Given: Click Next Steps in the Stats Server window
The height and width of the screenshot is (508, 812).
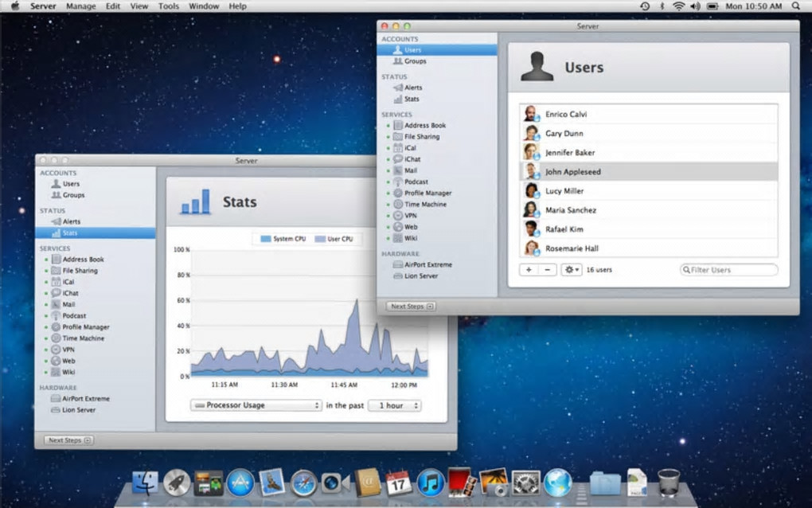Looking at the screenshot, I should [69, 440].
